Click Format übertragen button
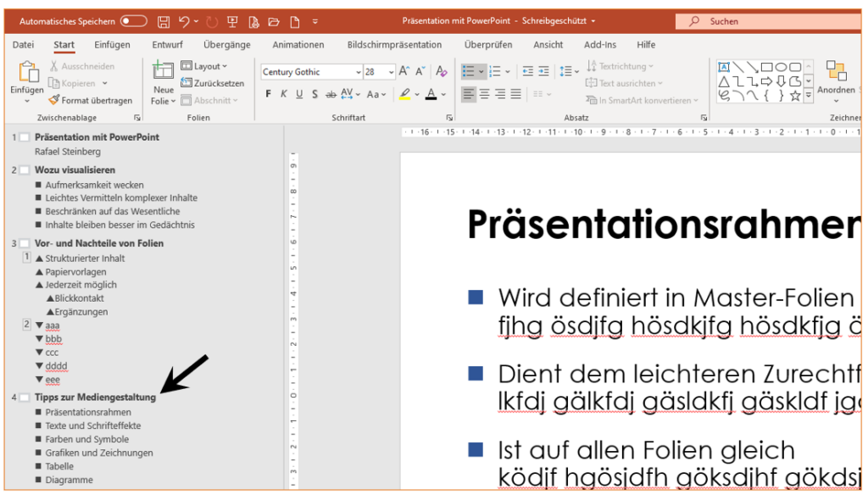This screenshot has width=868, height=495. point(90,100)
